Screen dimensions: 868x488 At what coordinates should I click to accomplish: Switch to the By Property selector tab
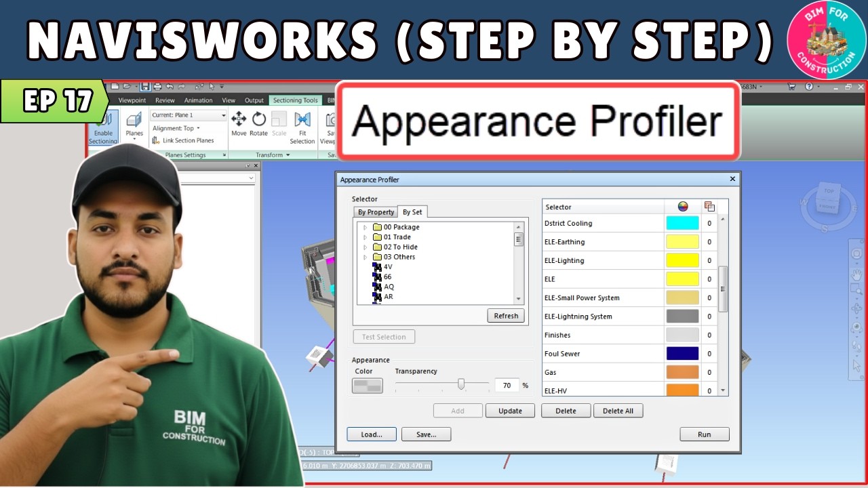pos(376,212)
